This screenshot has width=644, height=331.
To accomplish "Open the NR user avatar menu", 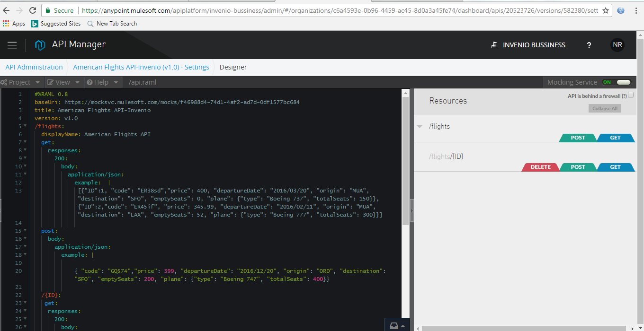I will coord(617,45).
